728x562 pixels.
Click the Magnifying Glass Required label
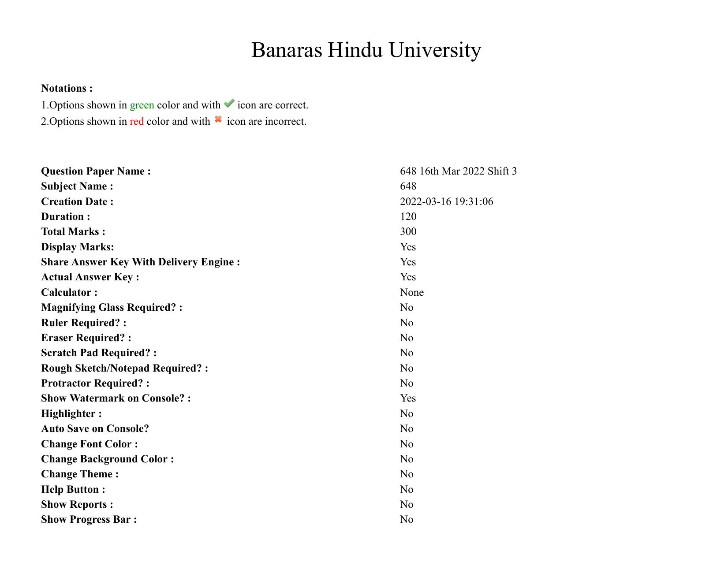pos(112,307)
